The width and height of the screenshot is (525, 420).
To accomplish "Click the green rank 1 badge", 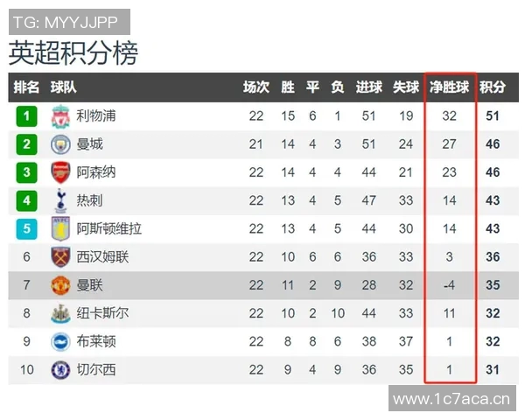I will [27, 115].
